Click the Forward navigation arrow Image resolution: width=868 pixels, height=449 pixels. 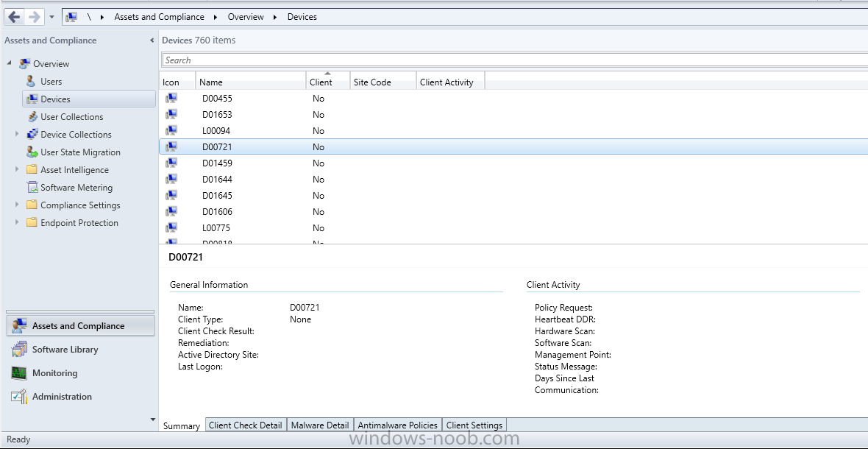pos(35,17)
